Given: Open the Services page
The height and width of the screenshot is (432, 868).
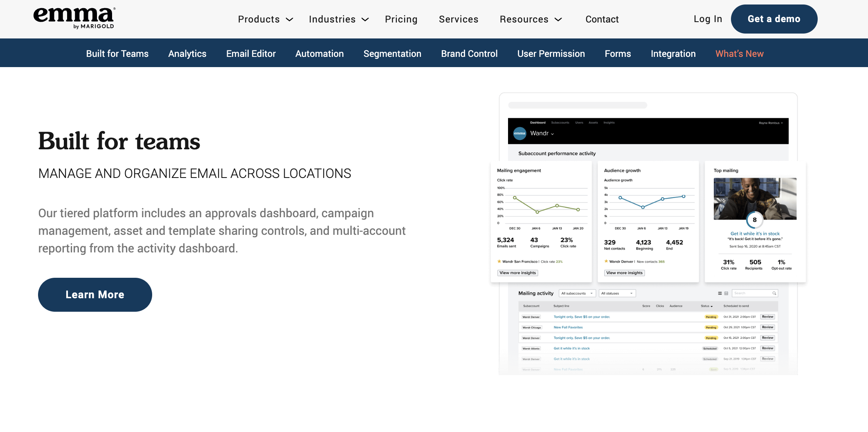Looking at the screenshot, I should pyautogui.click(x=459, y=19).
